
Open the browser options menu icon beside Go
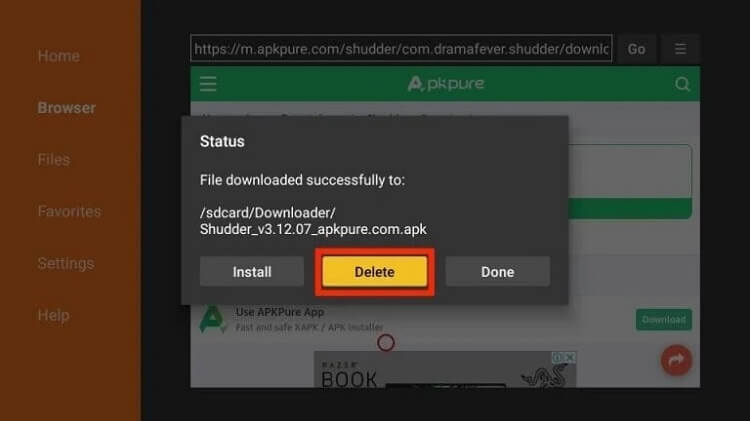pyautogui.click(x=680, y=49)
